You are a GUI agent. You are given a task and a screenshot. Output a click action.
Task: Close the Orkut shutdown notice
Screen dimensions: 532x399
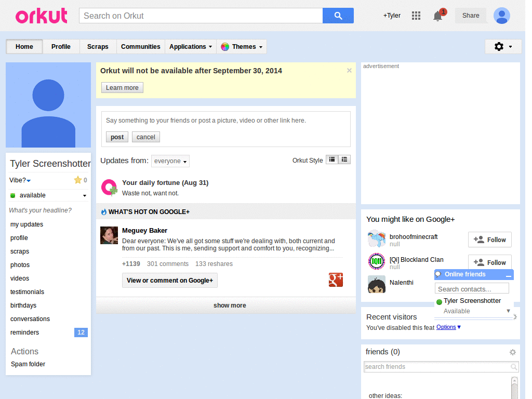[x=349, y=71]
